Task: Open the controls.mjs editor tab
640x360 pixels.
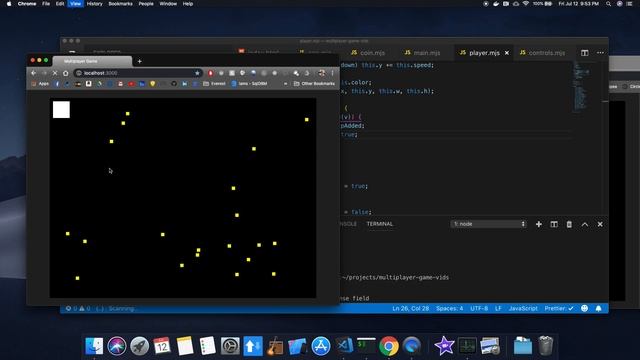Action: 543,53
